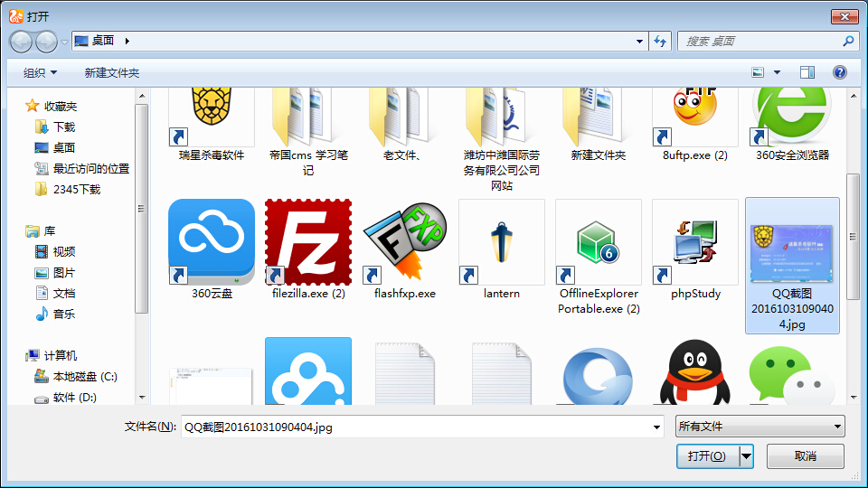
Task: Click the file list vertical scrollbar thumb
Action: [x=853, y=237]
